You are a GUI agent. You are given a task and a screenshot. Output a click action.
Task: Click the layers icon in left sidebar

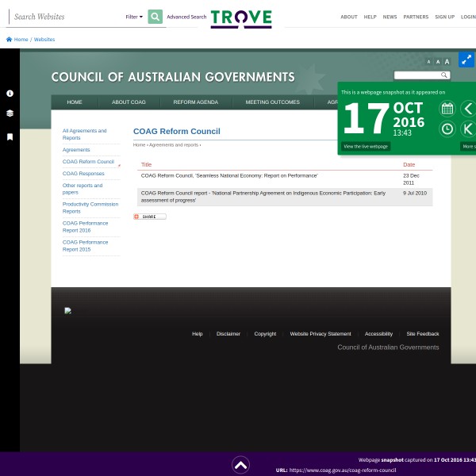coord(10,113)
